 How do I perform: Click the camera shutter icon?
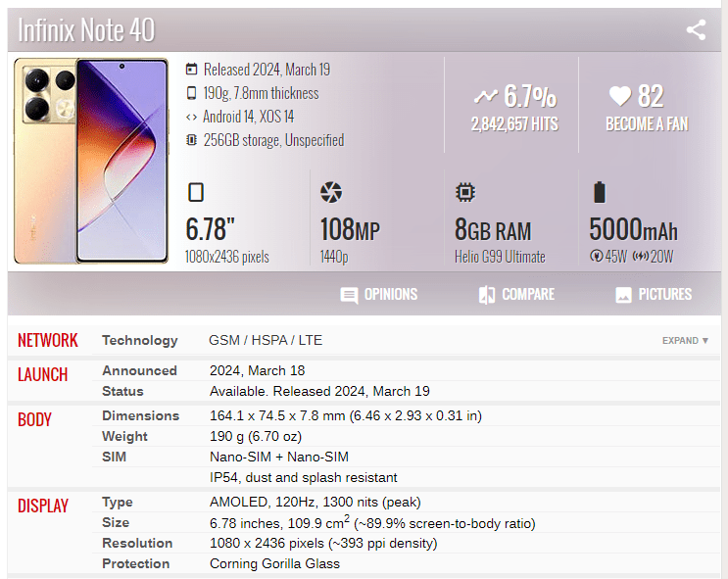(x=331, y=192)
